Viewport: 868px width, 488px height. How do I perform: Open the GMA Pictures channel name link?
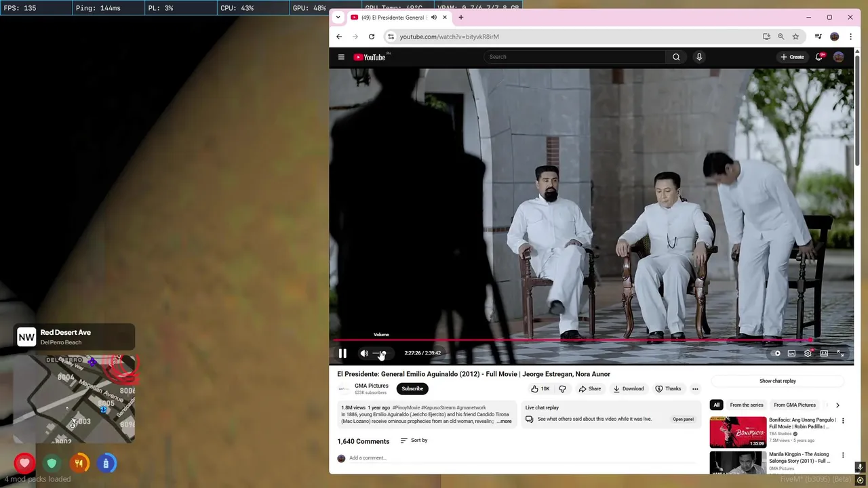(372, 386)
